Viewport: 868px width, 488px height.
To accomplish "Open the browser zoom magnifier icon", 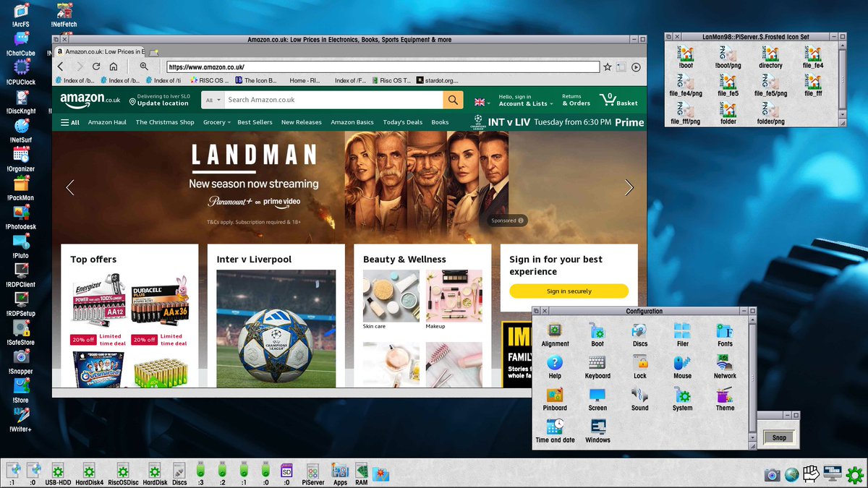I will point(144,67).
